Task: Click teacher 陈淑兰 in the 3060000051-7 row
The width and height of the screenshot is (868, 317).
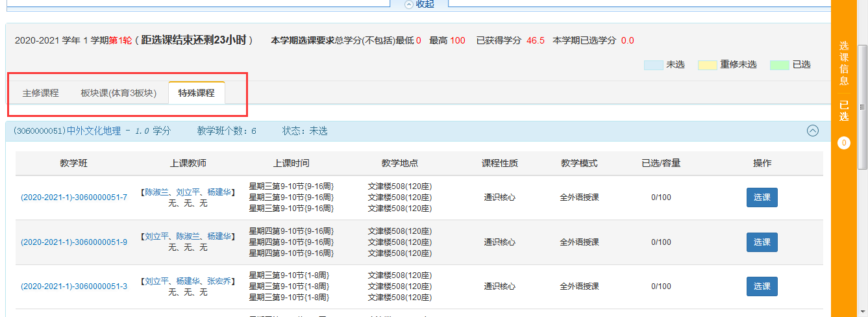Action: 156,192
